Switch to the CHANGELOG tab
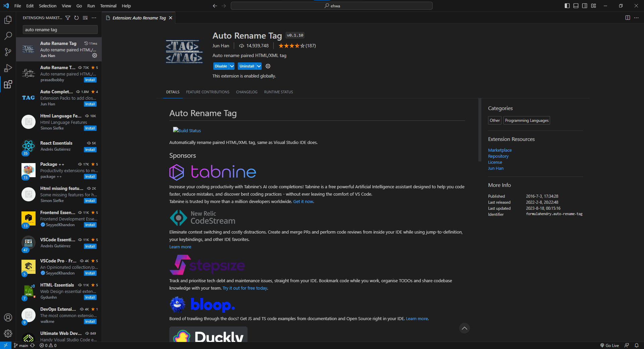The height and width of the screenshot is (349, 644). tap(247, 92)
